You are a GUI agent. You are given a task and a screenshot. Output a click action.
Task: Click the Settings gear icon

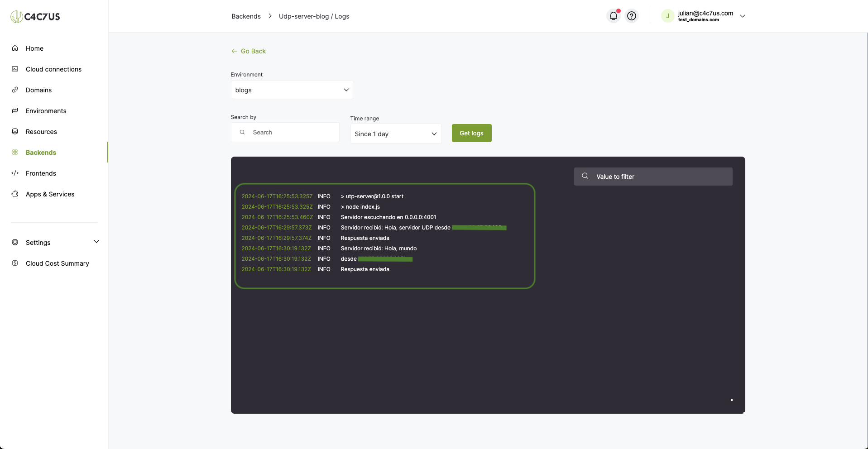15,242
